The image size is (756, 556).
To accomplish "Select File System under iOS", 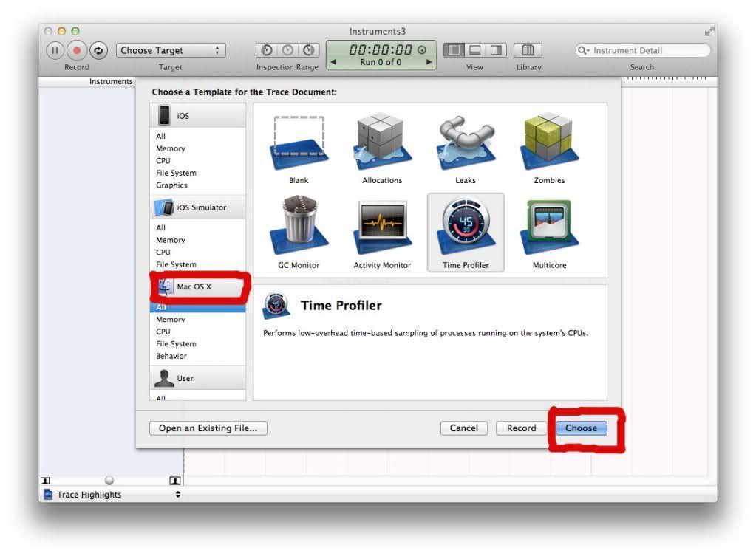I will click(176, 173).
